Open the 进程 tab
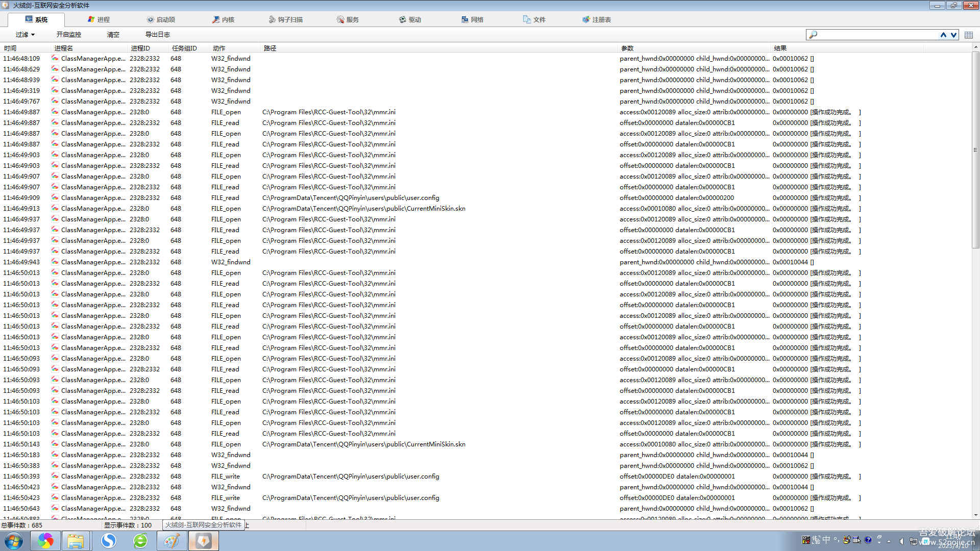The width and height of the screenshot is (980, 551). click(99, 19)
